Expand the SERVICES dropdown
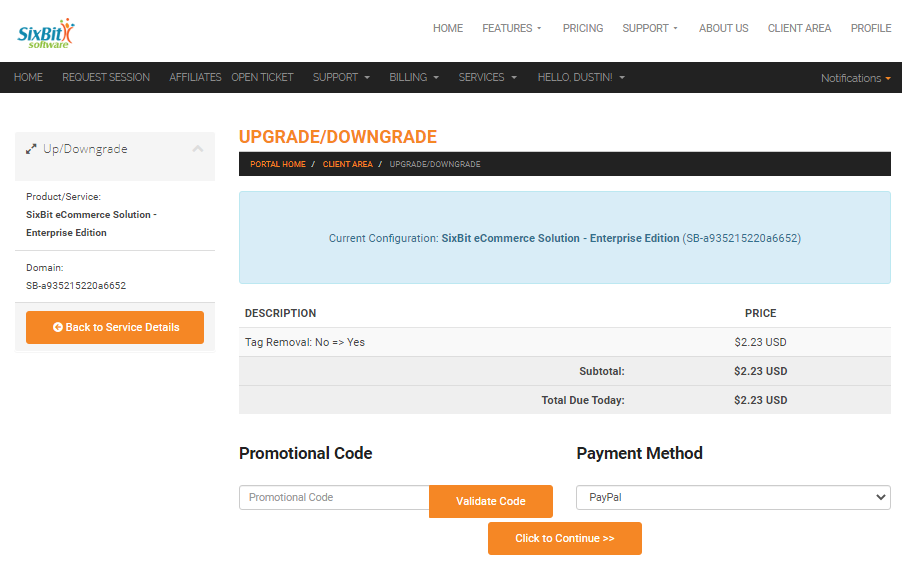The width and height of the screenshot is (902, 566). (x=487, y=77)
